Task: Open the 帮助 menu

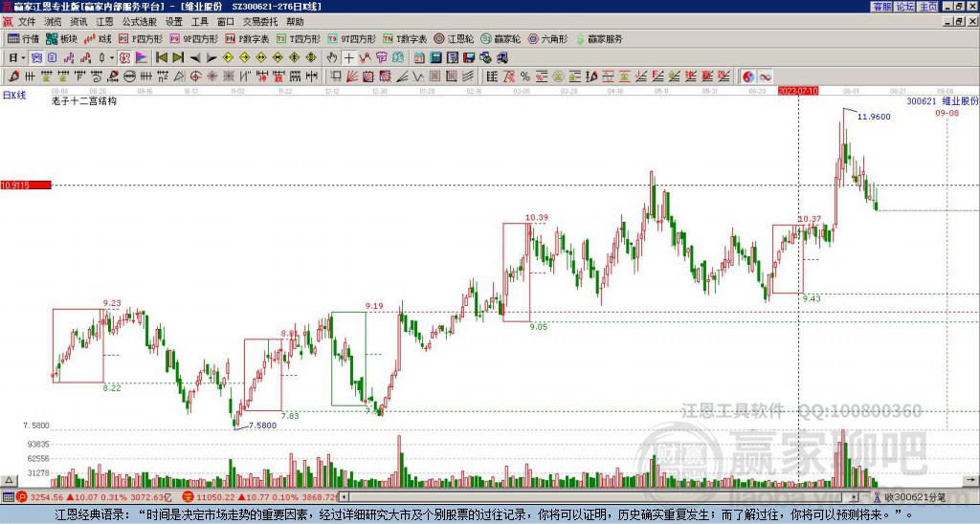Action: [295, 22]
